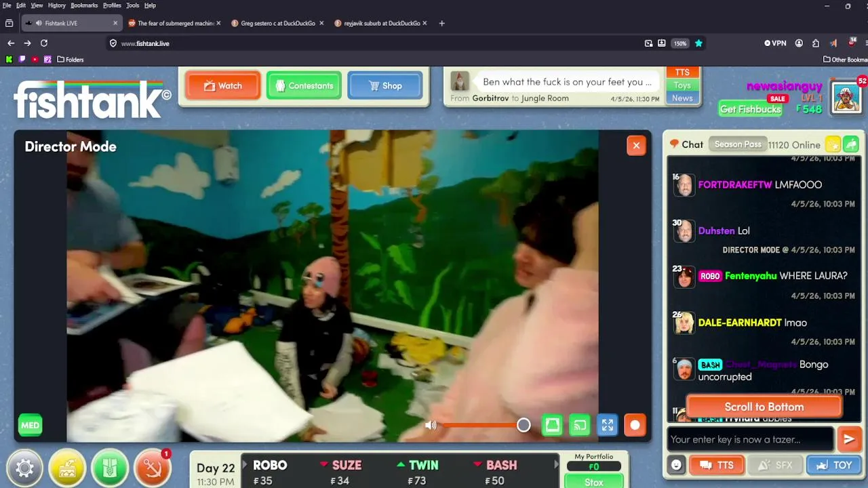Open the Other Bookmarks folder
This screenshot has width=868, height=488.
pos(846,60)
